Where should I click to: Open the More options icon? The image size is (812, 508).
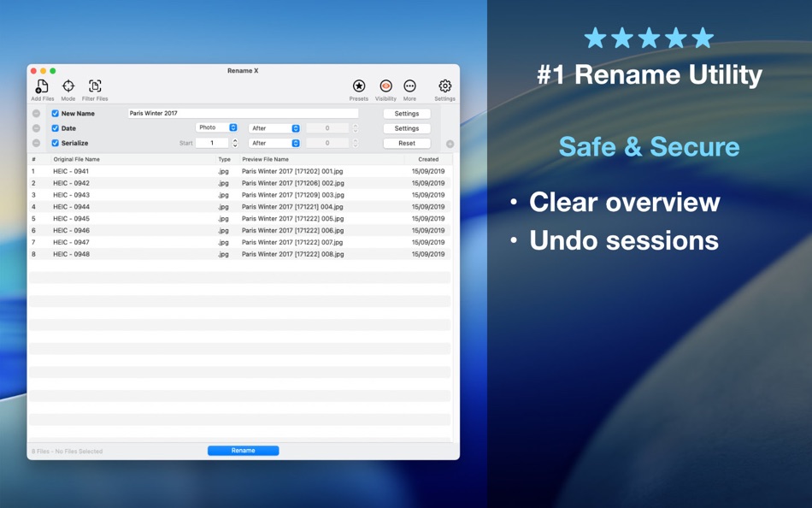[409, 86]
